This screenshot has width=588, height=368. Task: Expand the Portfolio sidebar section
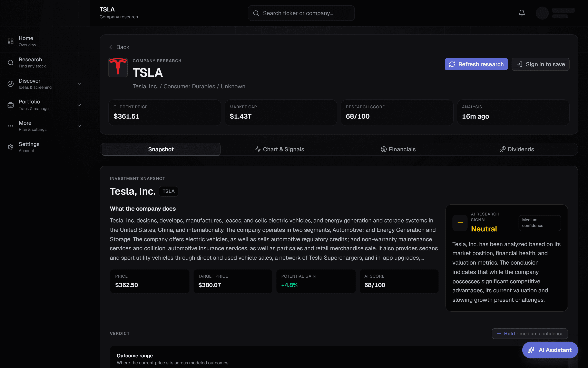point(79,105)
